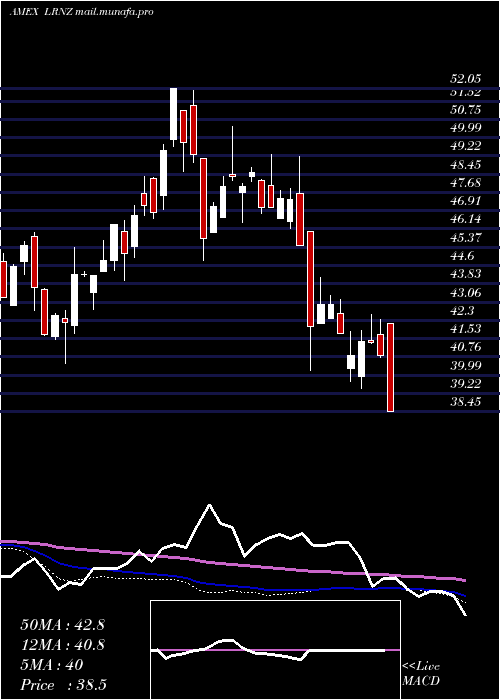Click the 52.05 price axis label

click(466, 79)
